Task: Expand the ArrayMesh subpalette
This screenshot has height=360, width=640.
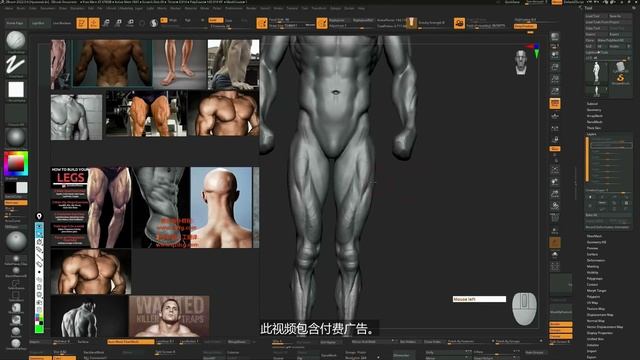Action: [595, 116]
